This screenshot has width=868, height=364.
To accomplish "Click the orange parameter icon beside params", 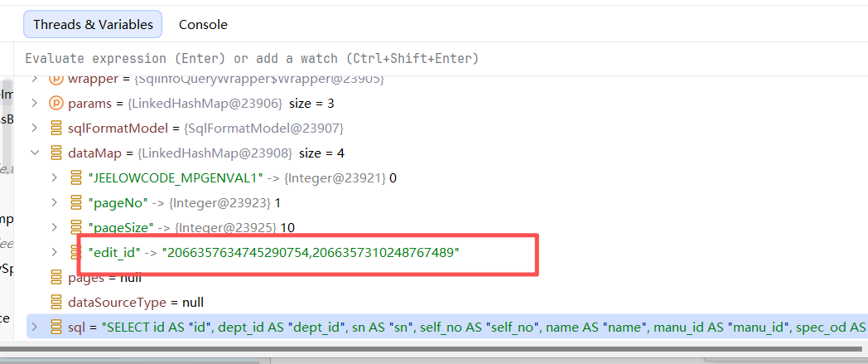I will click(56, 103).
